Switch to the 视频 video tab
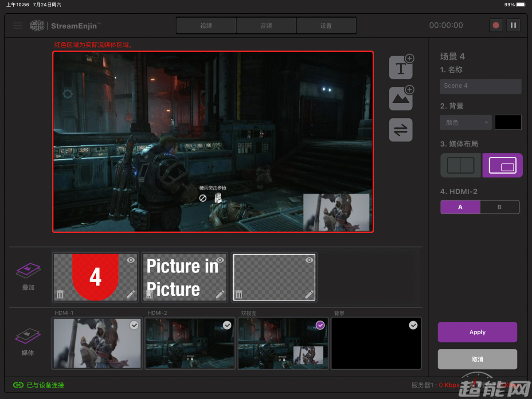This screenshot has width=532, height=399. point(206,26)
